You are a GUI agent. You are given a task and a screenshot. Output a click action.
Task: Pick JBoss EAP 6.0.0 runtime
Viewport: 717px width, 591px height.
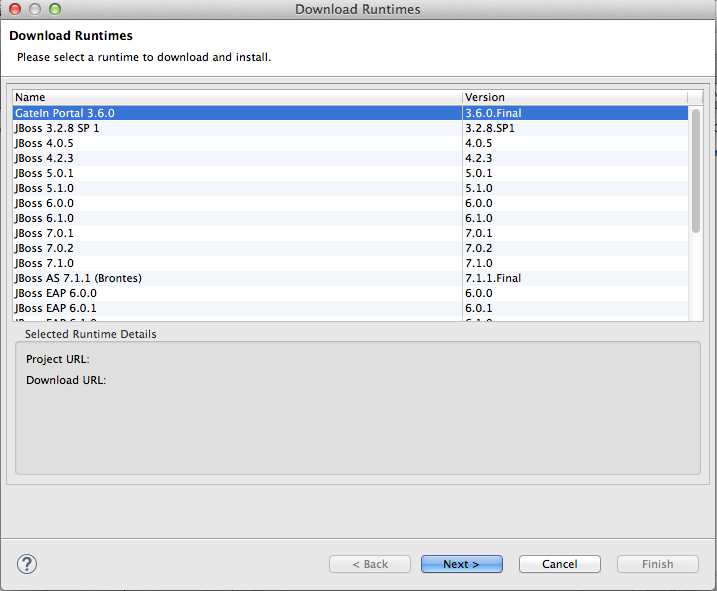point(350,293)
